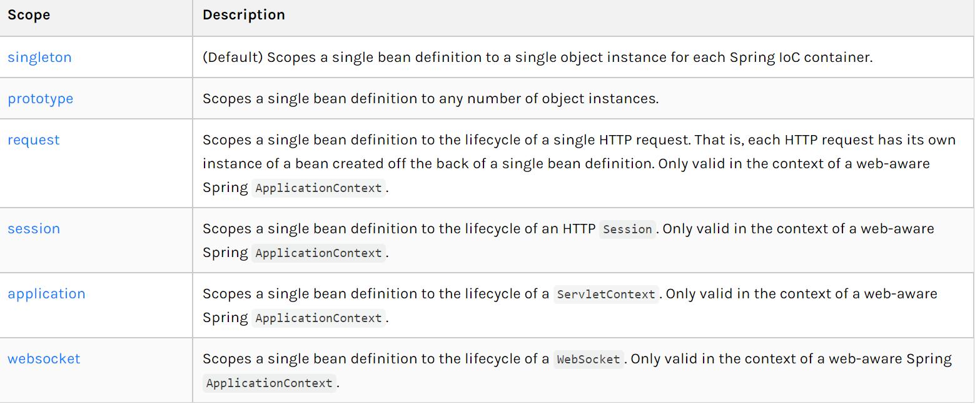
Task: Click the Scope column header
Action: coord(29,15)
